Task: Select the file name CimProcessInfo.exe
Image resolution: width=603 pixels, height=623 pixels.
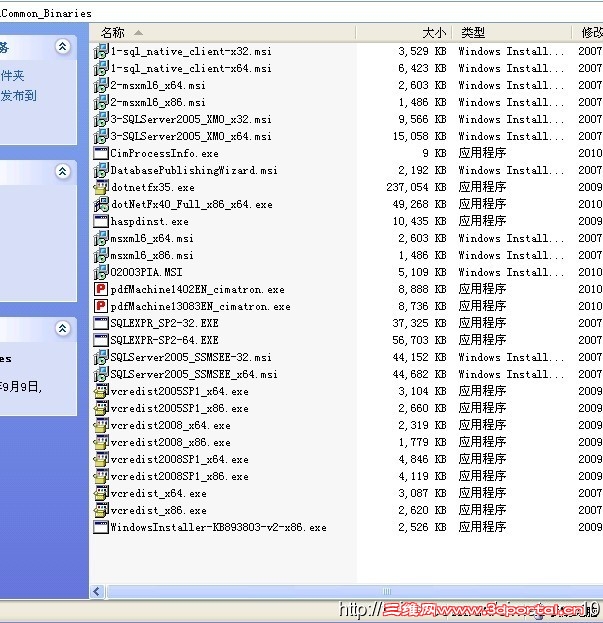Action: pos(164,153)
